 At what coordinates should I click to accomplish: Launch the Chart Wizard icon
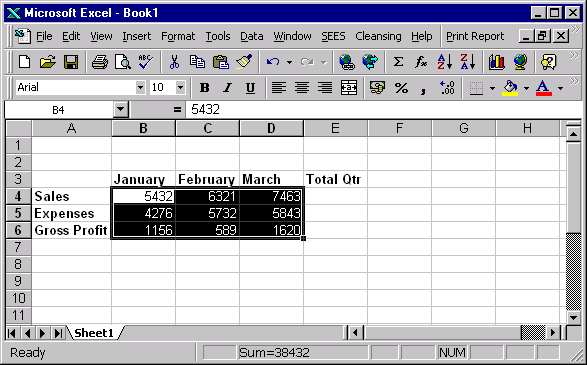(x=497, y=62)
